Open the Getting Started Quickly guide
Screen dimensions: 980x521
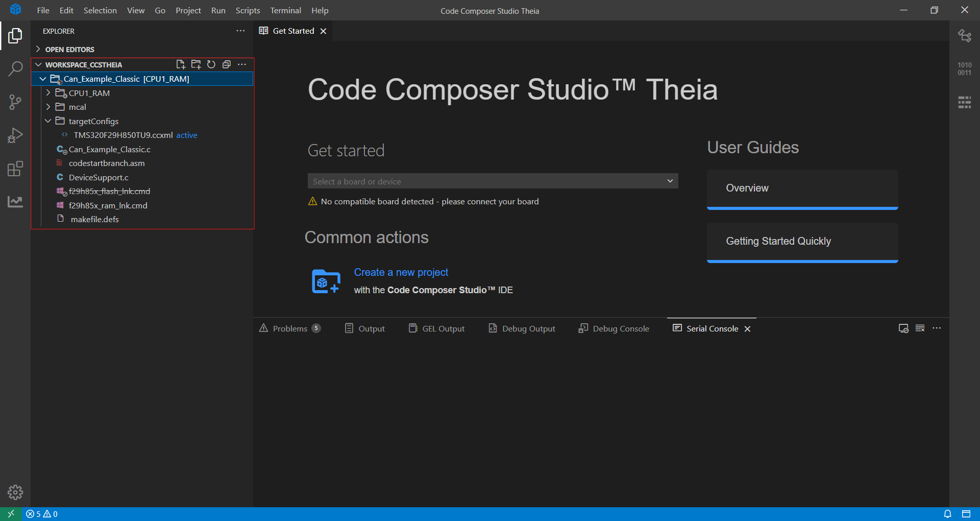click(x=802, y=242)
